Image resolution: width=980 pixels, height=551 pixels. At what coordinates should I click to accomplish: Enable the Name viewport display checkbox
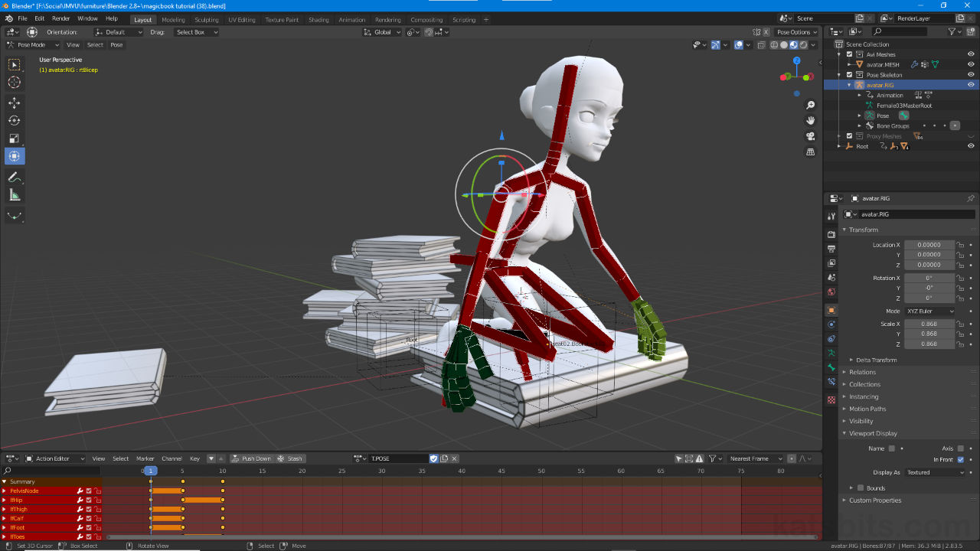(892, 448)
